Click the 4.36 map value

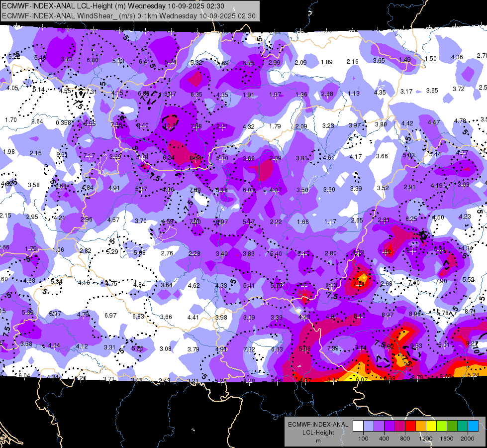[x=457, y=57]
